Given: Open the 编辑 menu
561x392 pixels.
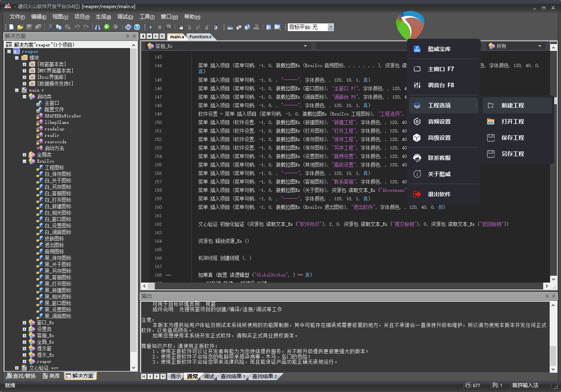Looking at the screenshot, I should click(x=39, y=17).
